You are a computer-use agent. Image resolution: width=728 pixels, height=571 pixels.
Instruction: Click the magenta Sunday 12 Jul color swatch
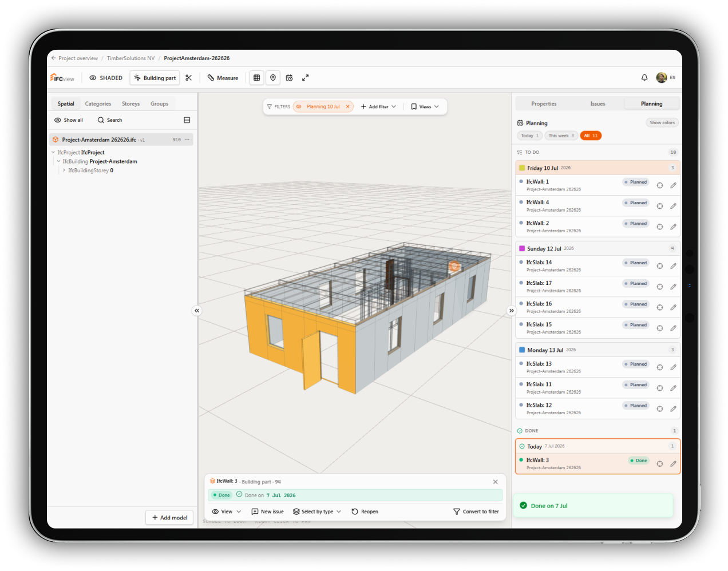coord(522,248)
